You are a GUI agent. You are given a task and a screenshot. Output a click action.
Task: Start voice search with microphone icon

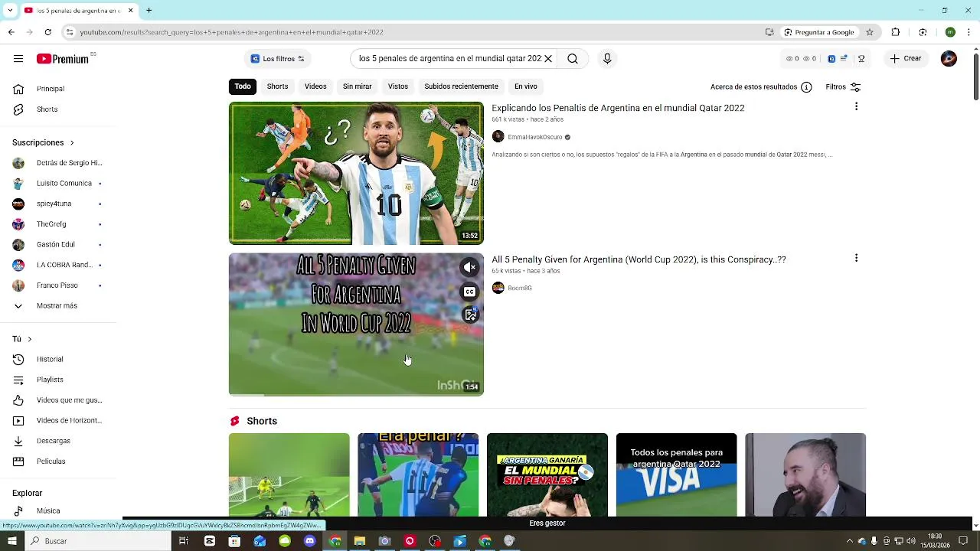coord(607,59)
